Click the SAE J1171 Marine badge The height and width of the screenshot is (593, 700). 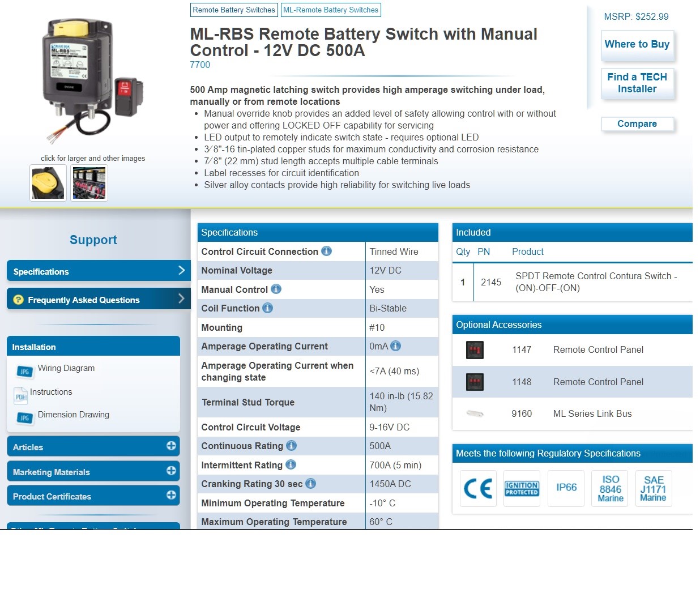tap(654, 488)
